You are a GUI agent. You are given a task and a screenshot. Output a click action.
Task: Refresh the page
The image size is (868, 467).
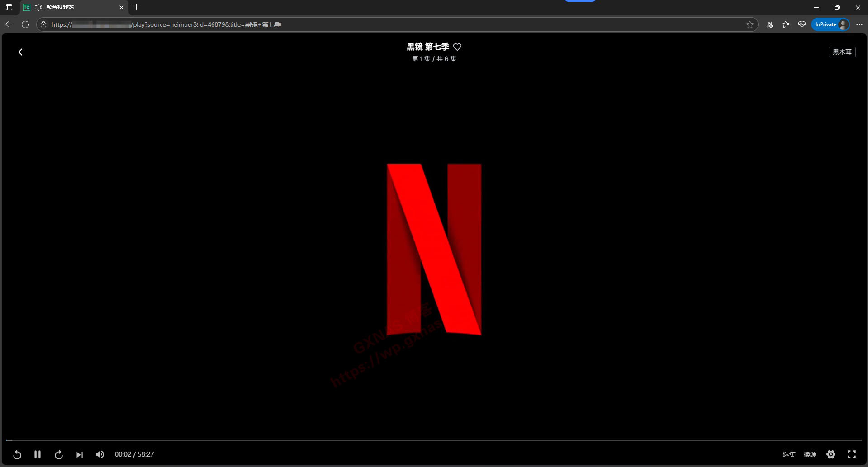tap(25, 24)
